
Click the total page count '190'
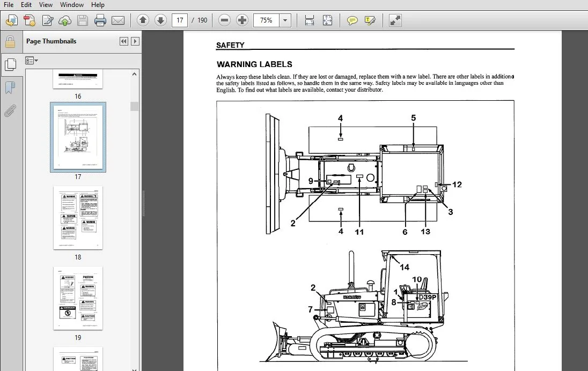click(x=202, y=20)
